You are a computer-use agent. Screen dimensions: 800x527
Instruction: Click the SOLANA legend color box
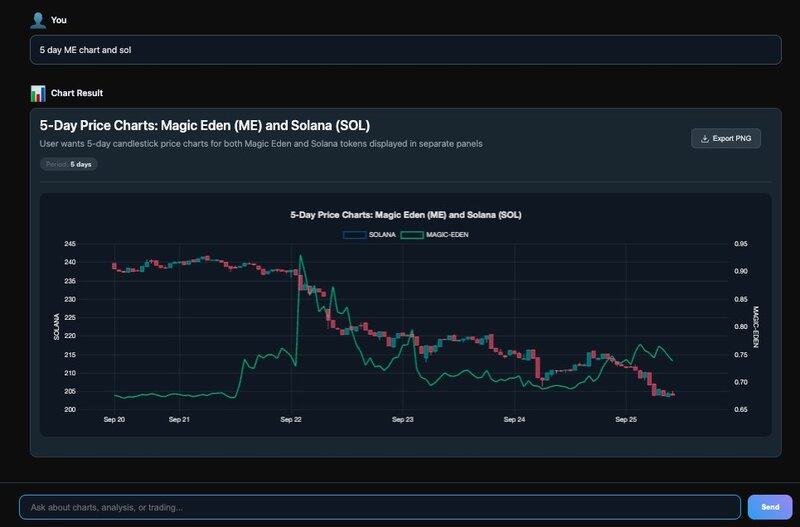355,235
